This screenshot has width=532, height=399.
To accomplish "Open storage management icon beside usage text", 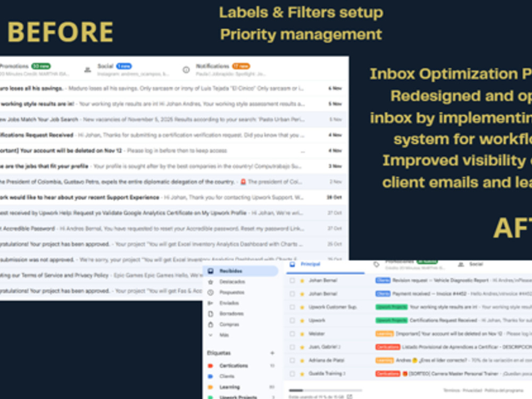I will [x=350, y=396].
